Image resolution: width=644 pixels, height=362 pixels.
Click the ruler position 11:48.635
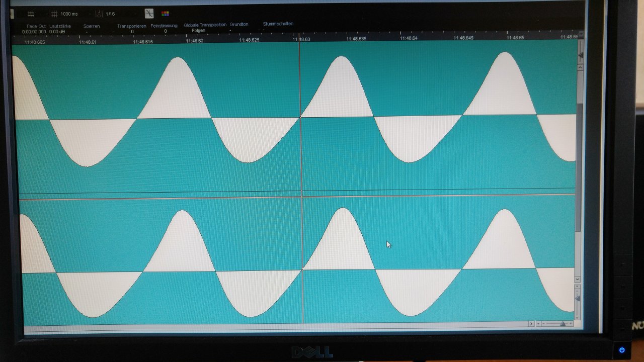click(356, 39)
